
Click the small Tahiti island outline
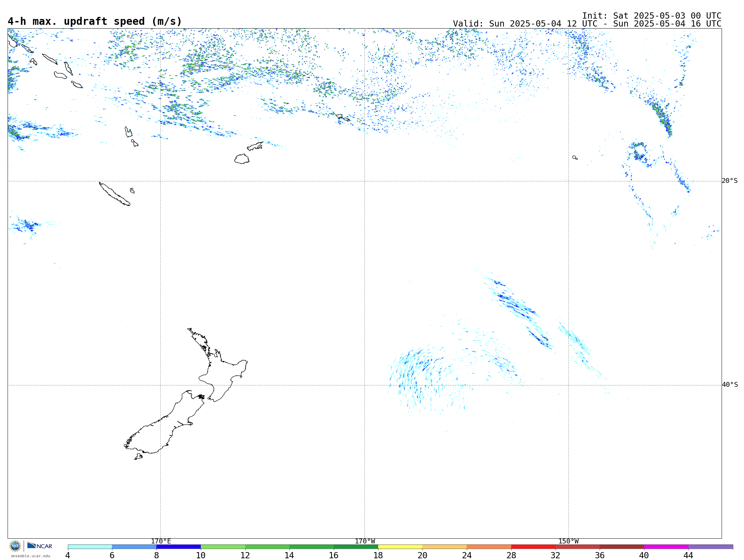click(x=575, y=157)
